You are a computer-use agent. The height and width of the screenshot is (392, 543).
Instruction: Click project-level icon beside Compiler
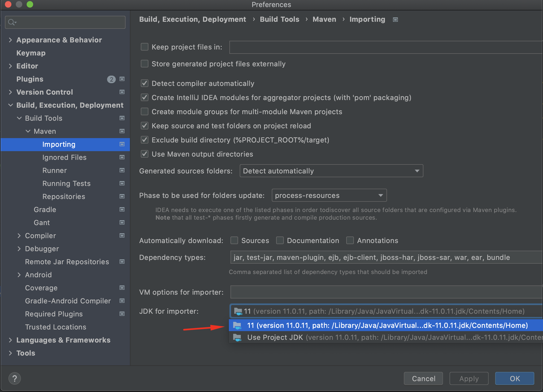tap(122, 236)
